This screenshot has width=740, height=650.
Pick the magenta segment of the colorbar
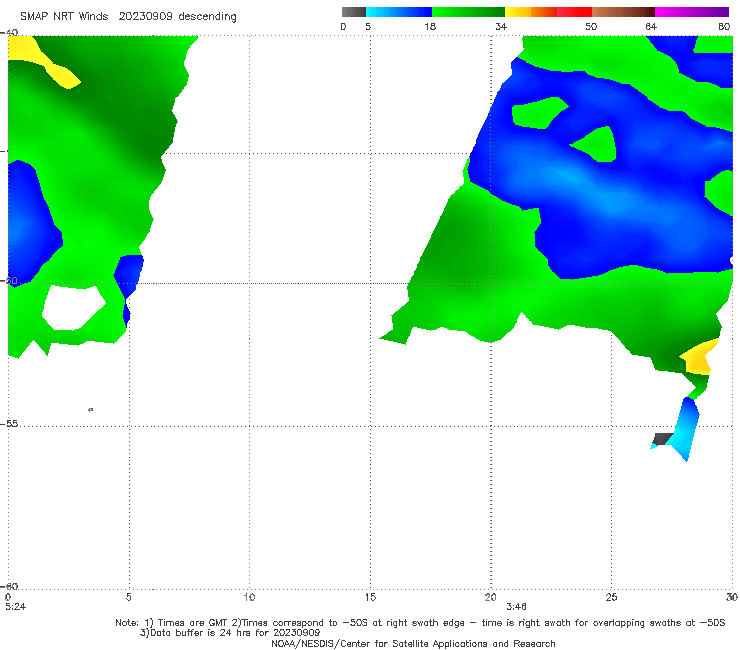coord(692,12)
